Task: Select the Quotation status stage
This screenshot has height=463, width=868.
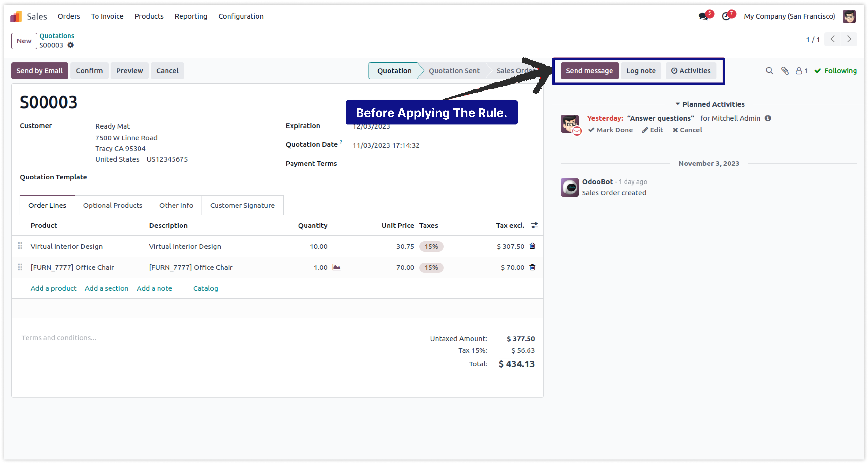Action: [x=394, y=71]
